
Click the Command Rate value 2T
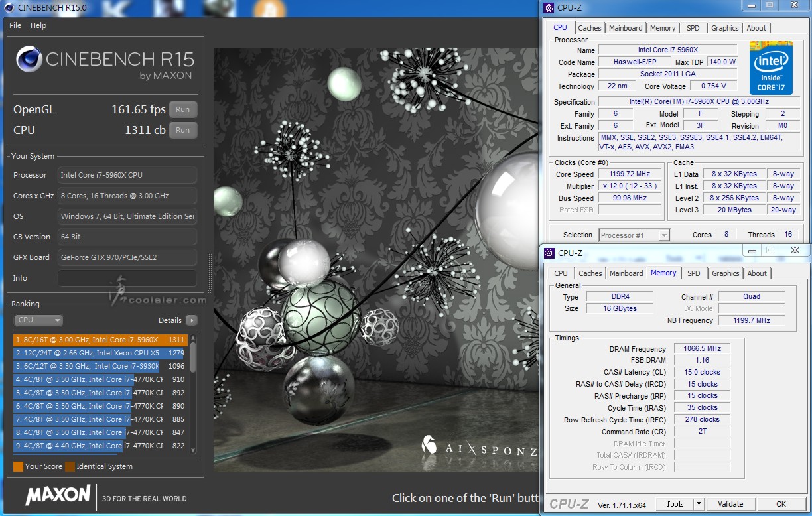coord(702,432)
